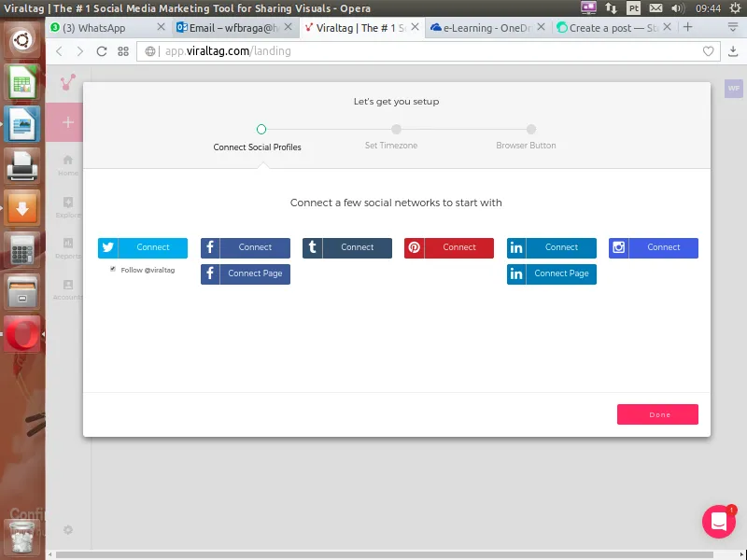Open the calculator from the launcher
This screenshot has height=560, width=747.
click(x=21, y=249)
